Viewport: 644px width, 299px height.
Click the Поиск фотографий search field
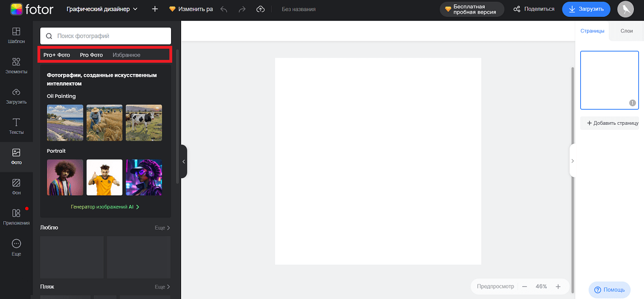click(x=106, y=36)
